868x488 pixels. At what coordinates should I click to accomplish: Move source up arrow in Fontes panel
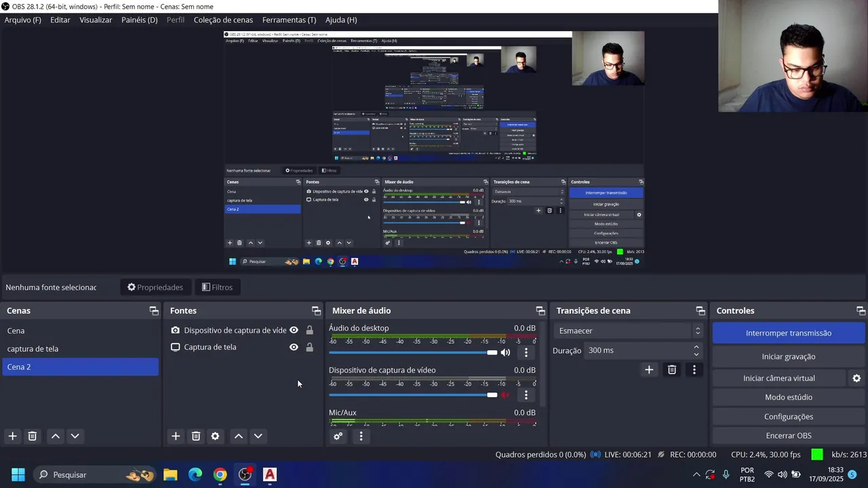point(239,436)
